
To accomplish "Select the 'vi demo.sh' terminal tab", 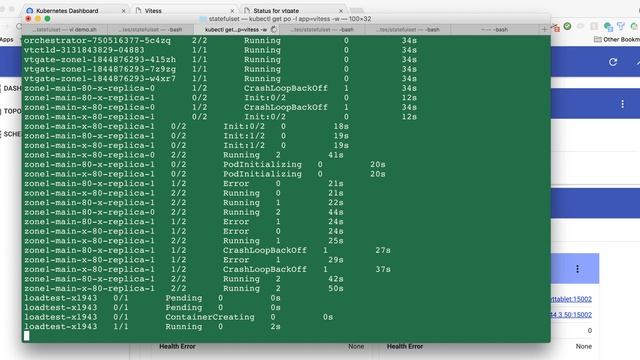I will [x=64, y=29].
